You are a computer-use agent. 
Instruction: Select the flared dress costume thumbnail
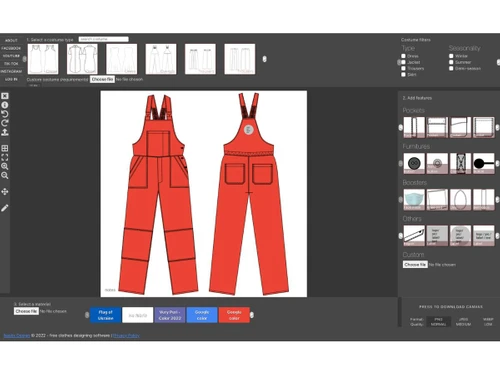(x=121, y=59)
